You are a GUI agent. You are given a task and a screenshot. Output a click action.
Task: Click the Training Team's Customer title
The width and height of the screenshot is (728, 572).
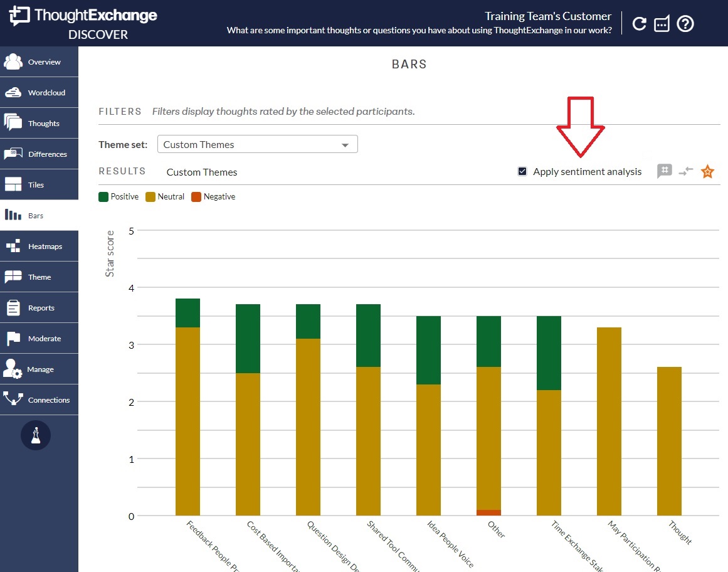(x=548, y=16)
